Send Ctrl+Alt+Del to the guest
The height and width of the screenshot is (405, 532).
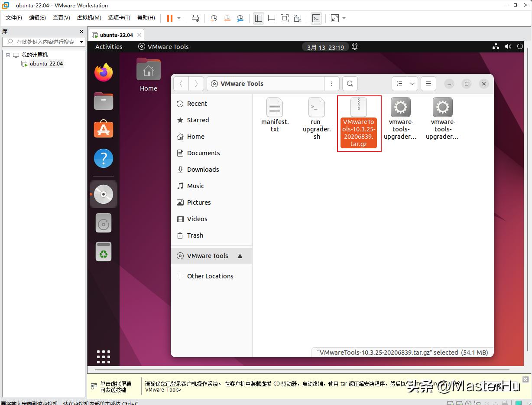[x=195, y=18]
